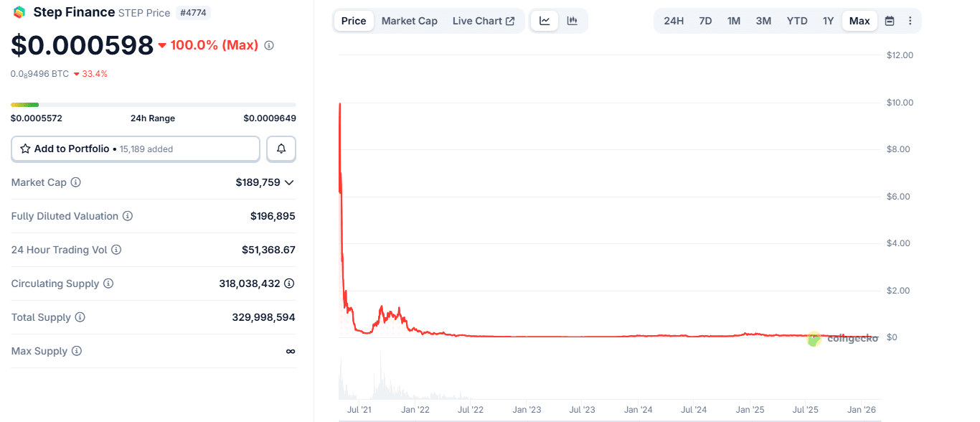Switch chart to Max time range
Screen dimensions: 980x422
[859, 21]
